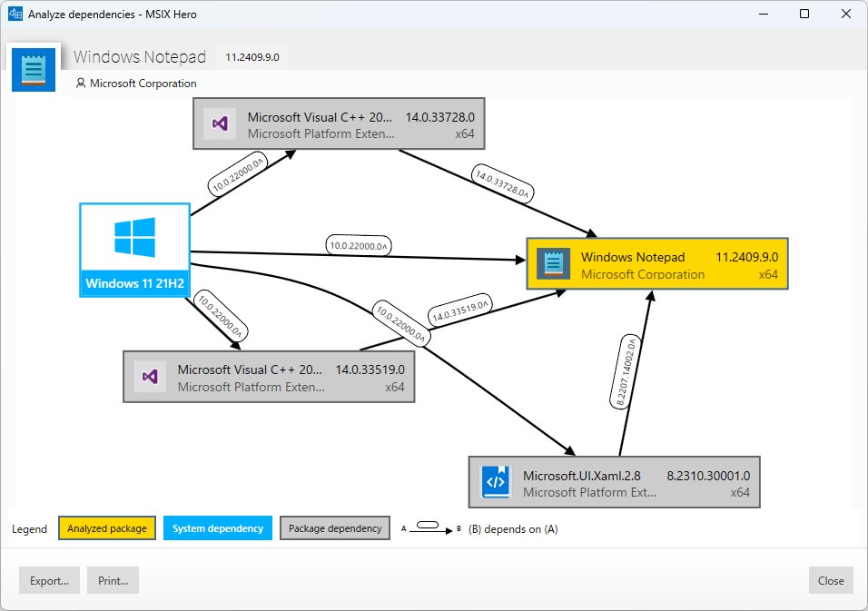This screenshot has width=868, height=611.
Task: Click the Microsoft Corporation person icon
Action: (81, 83)
